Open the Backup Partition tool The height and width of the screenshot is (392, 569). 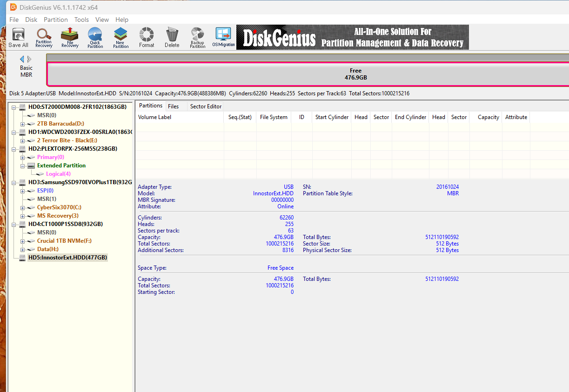pyautogui.click(x=198, y=37)
